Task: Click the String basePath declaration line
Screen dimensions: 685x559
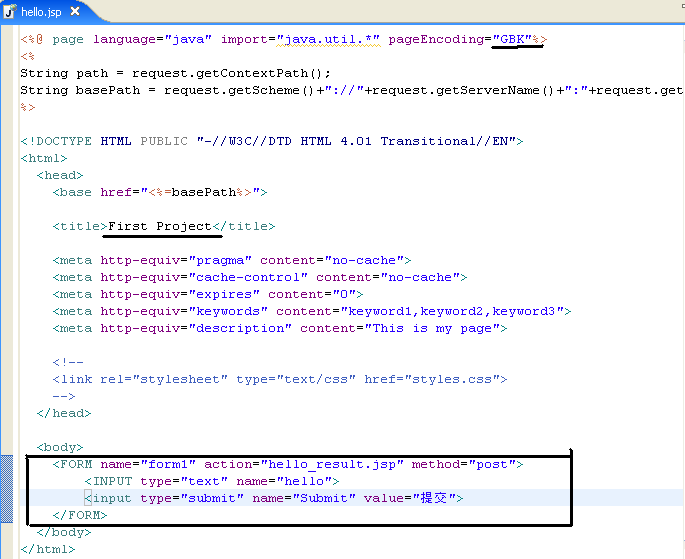Action: (352, 90)
